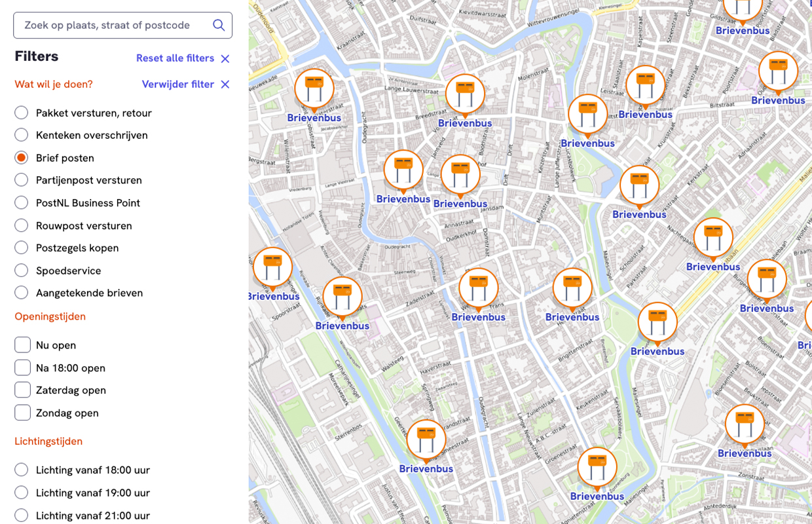Open Brievenbus marker near Maliebaan
Viewport: 812px width, 524px height.
(x=658, y=323)
